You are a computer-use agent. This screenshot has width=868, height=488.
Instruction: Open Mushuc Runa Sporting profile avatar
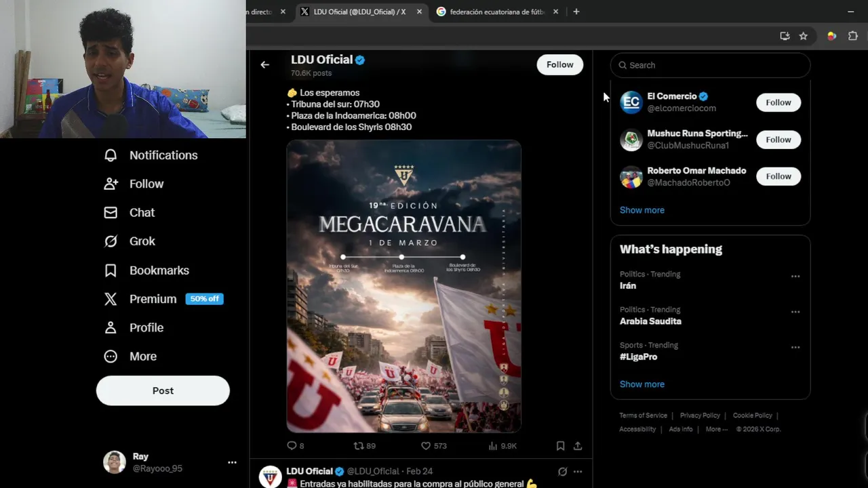tap(631, 140)
